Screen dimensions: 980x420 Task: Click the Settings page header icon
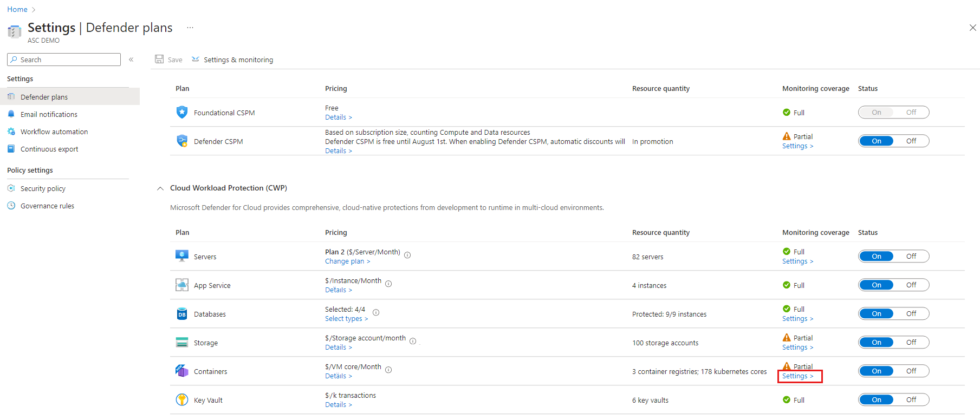click(15, 31)
